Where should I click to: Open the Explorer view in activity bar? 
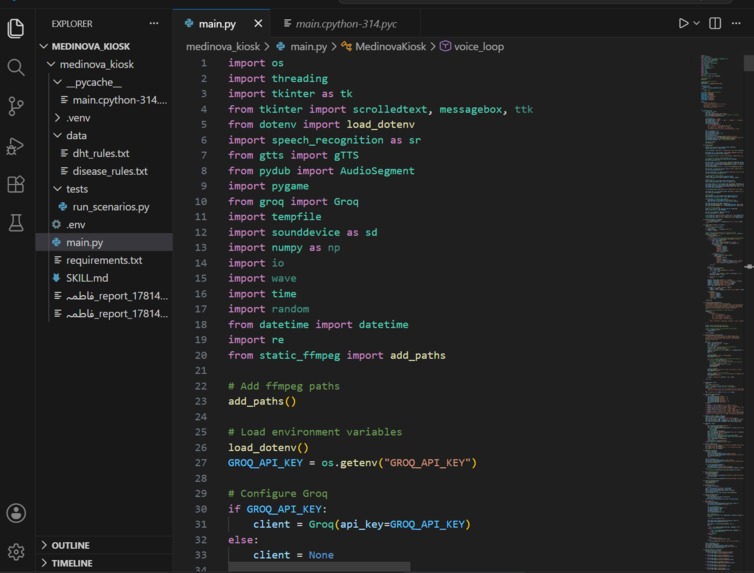pos(16,28)
